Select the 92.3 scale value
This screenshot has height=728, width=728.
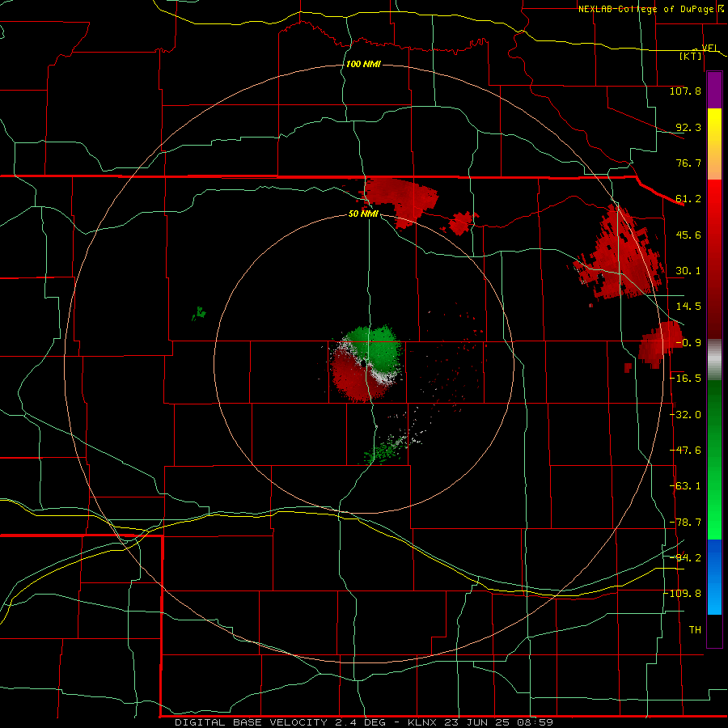688,127
